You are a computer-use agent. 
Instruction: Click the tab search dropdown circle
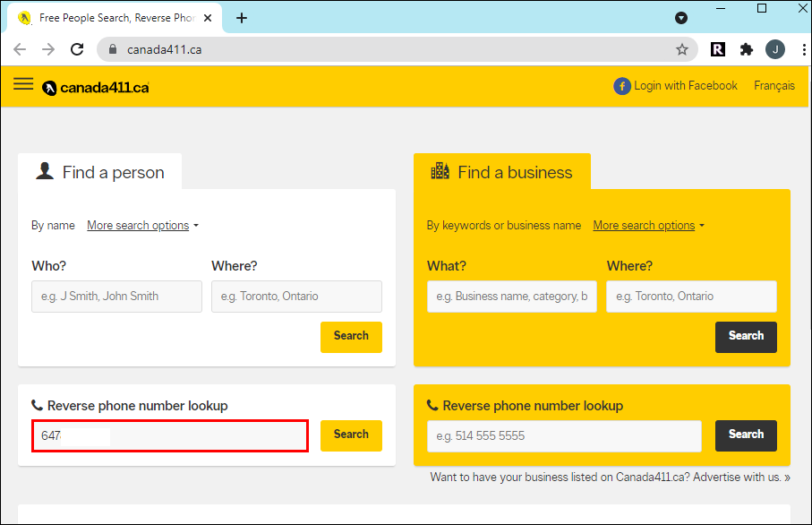coord(681,18)
